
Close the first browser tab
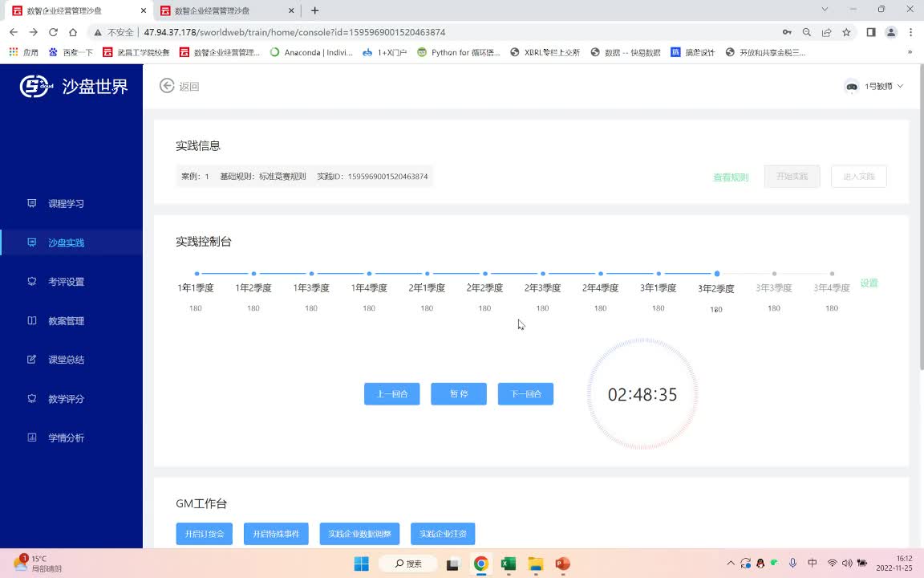144,10
